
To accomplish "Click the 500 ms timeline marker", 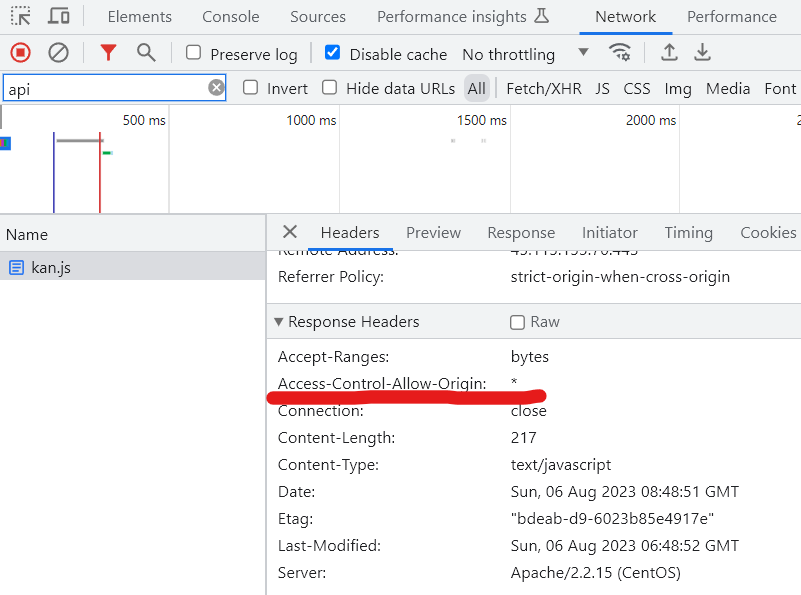I will tap(144, 121).
